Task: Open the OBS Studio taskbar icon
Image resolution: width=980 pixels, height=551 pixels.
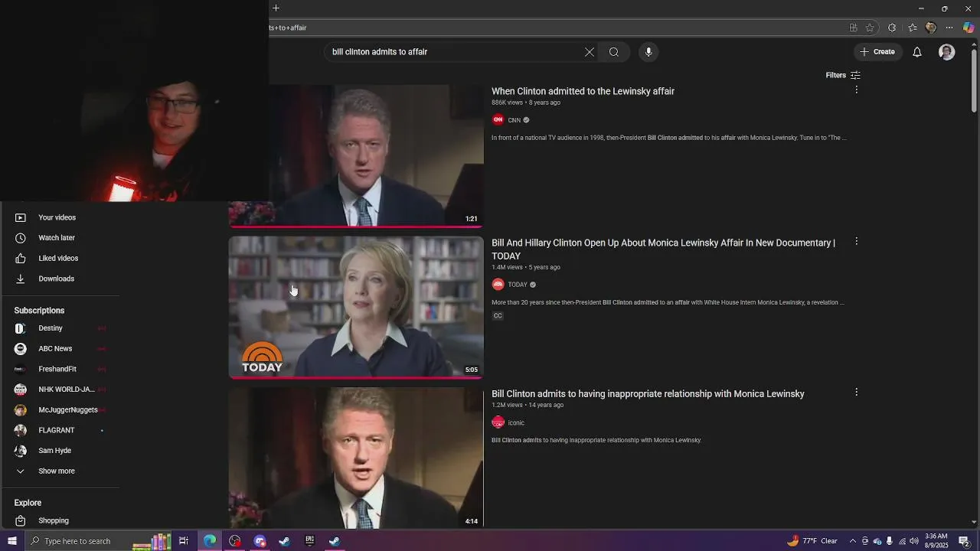Action: tap(234, 541)
